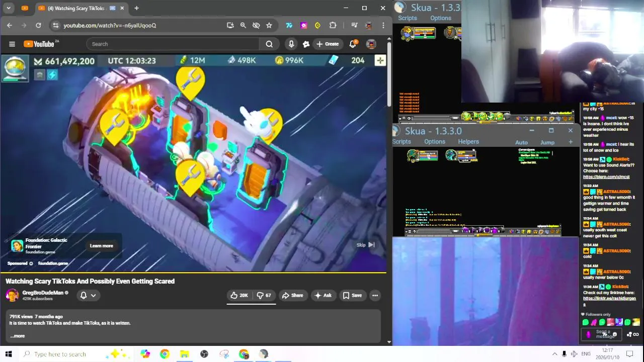This screenshot has width=644, height=362.
Task: Open Scripts menu in upper Skua window
Action: [408, 18]
